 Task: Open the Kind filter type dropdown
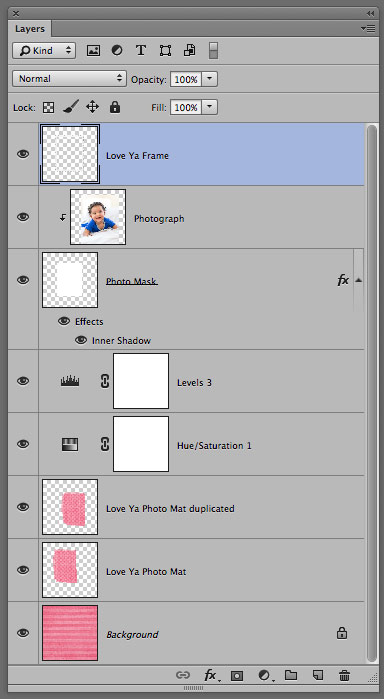(x=44, y=50)
